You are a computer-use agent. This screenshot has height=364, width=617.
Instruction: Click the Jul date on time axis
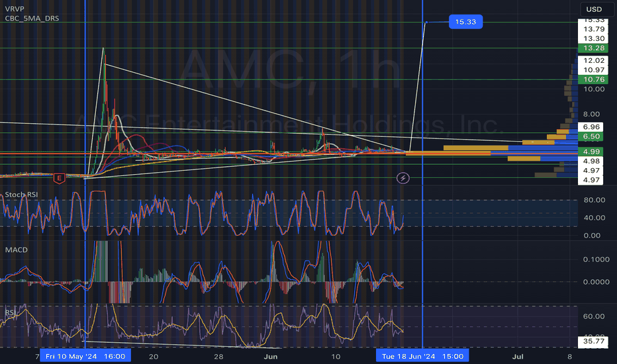(518, 357)
